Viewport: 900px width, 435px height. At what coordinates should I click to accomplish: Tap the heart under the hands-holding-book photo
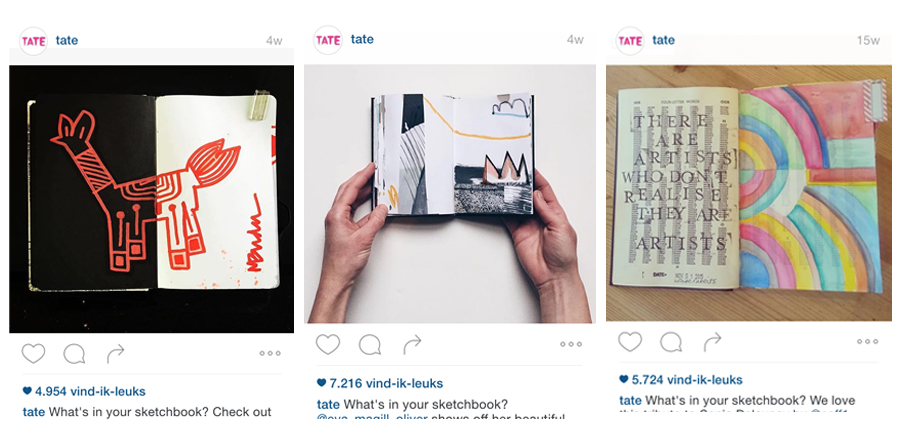(328, 344)
